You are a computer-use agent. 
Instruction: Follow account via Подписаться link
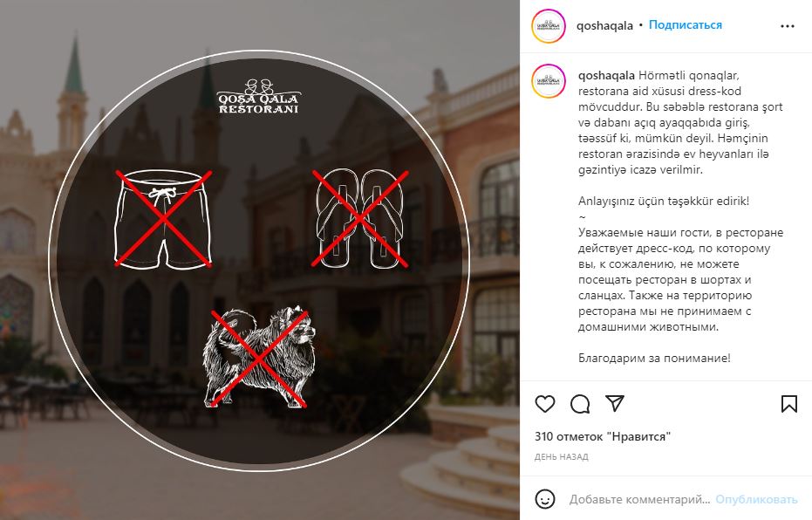pos(686,24)
